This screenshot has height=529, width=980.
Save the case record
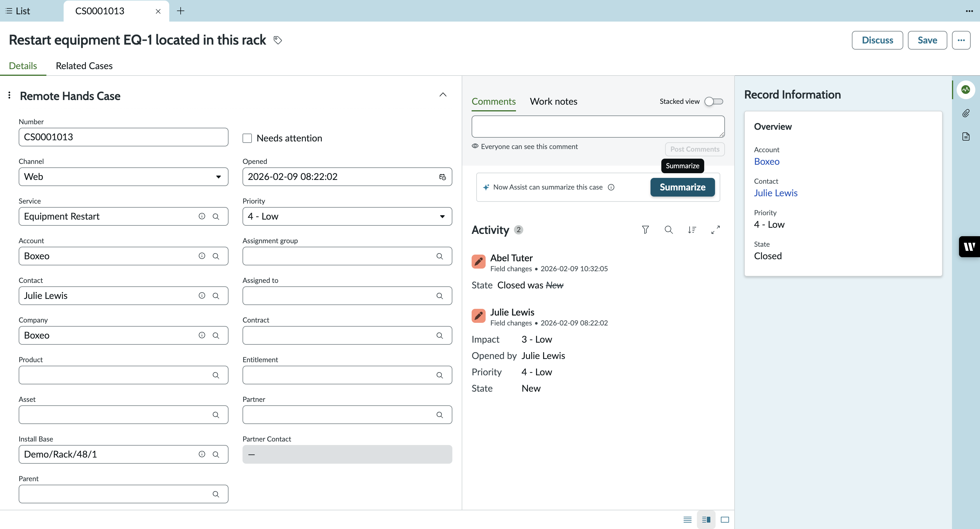point(927,40)
